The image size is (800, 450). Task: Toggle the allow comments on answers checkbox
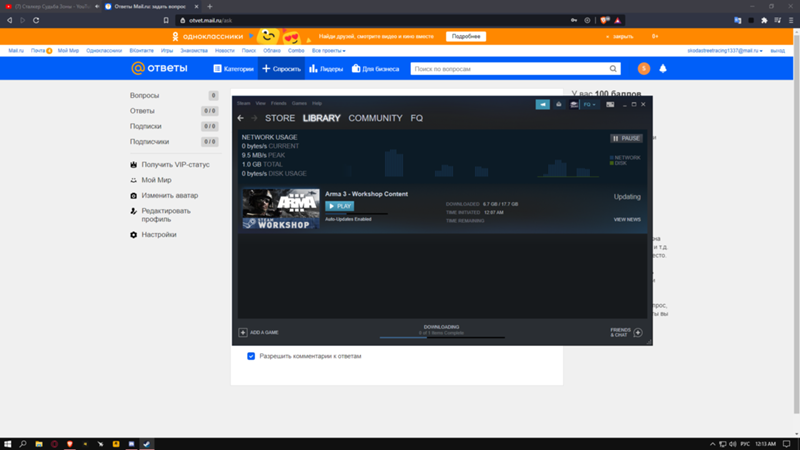[251, 356]
